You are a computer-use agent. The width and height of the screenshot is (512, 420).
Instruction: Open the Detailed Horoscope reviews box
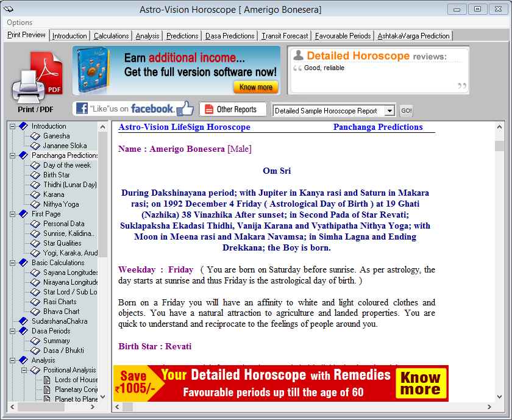coord(379,70)
